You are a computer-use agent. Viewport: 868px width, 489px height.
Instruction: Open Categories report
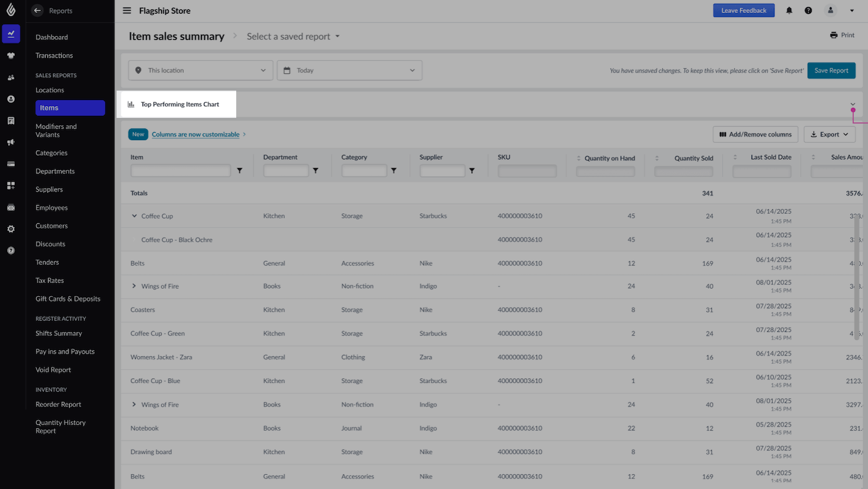[x=51, y=153]
